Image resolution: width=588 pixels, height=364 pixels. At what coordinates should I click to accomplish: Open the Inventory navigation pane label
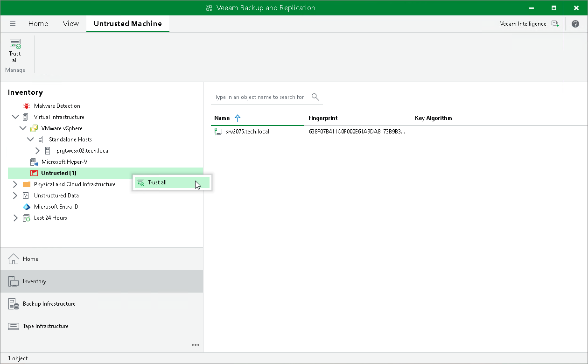point(35,281)
